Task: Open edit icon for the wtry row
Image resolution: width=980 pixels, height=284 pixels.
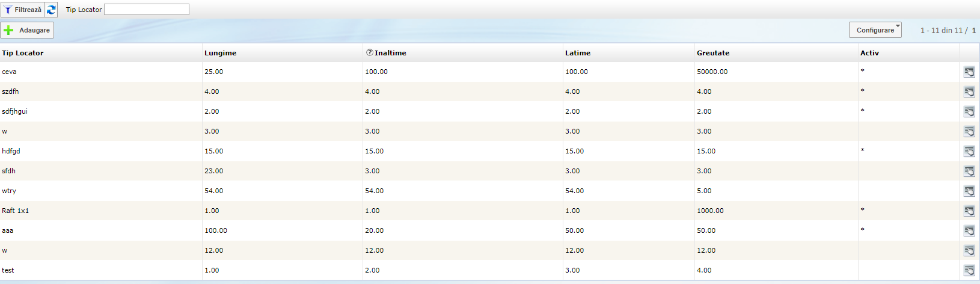Action: (x=969, y=191)
